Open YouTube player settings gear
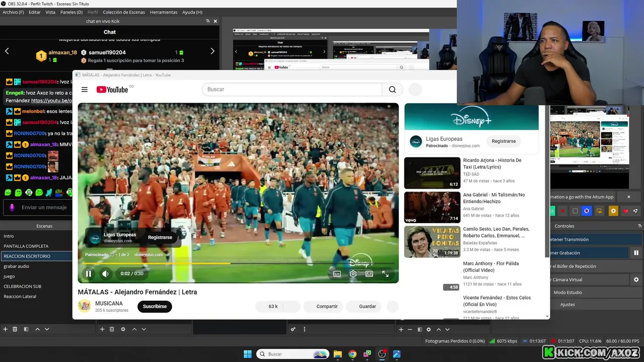This screenshot has height=362, width=644. click(x=353, y=274)
